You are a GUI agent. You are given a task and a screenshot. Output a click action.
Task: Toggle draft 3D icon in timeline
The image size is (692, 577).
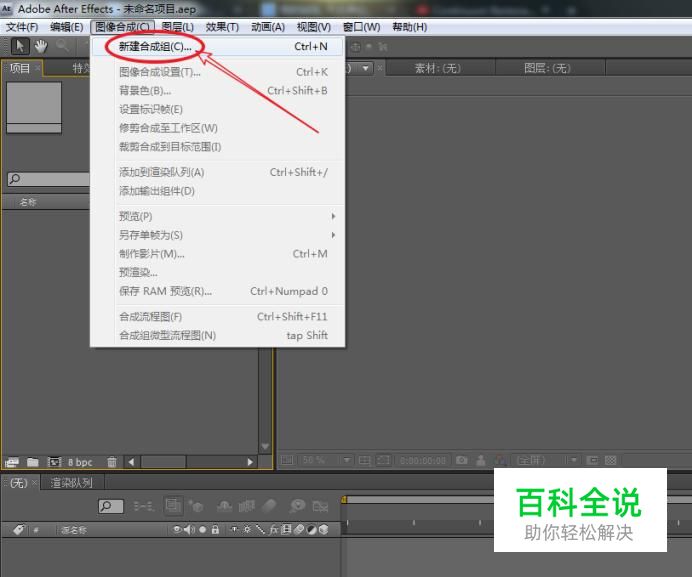tap(196, 506)
